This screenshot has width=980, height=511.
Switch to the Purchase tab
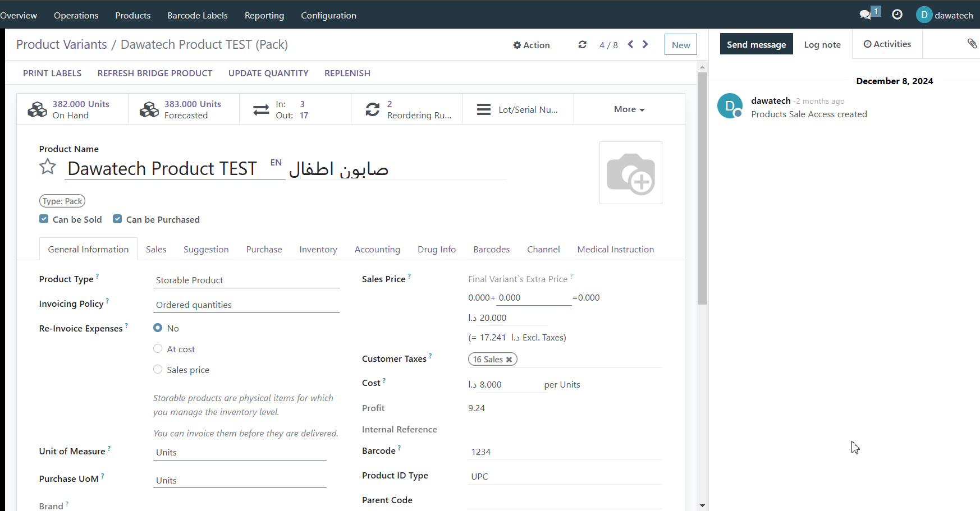[264, 249]
